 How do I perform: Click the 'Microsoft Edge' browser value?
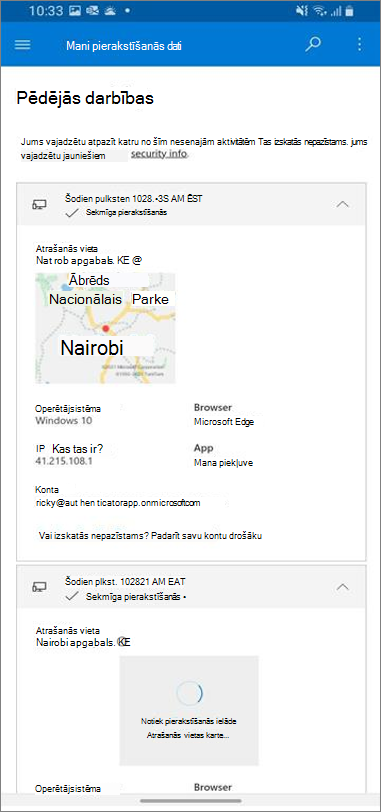coord(224,422)
